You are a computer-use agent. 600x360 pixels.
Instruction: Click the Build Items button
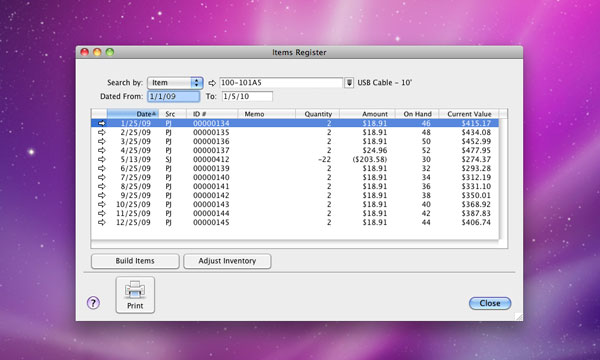pyautogui.click(x=135, y=261)
